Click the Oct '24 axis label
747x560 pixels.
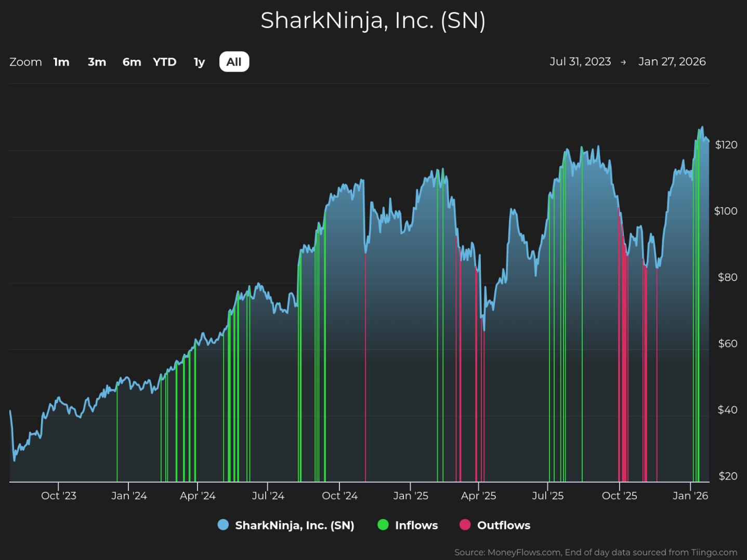pyautogui.click(x=339, y=496)
